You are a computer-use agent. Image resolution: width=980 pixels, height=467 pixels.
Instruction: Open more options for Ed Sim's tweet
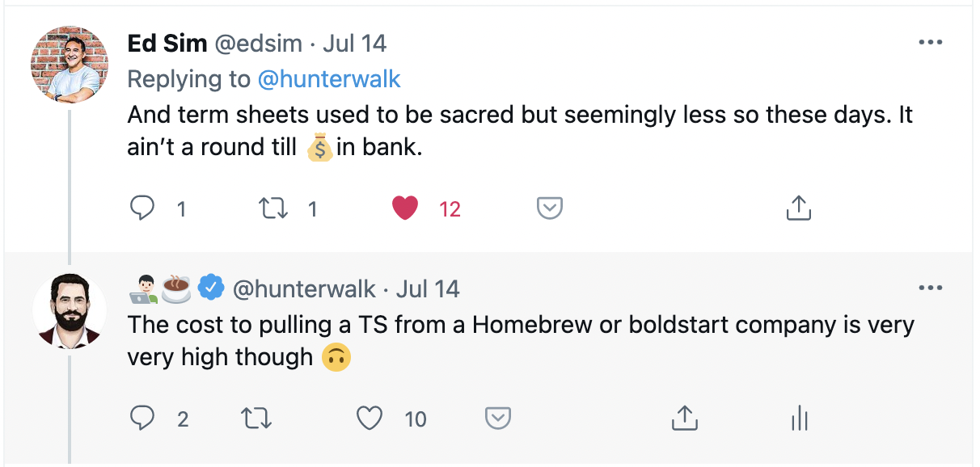coord(931,42)
